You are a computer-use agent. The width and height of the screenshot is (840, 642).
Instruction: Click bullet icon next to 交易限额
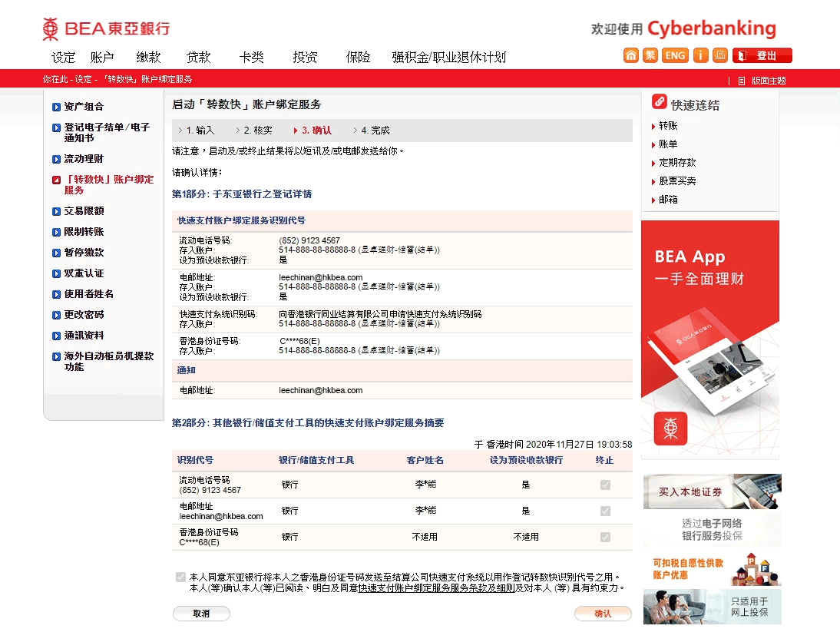click(56, 212)
